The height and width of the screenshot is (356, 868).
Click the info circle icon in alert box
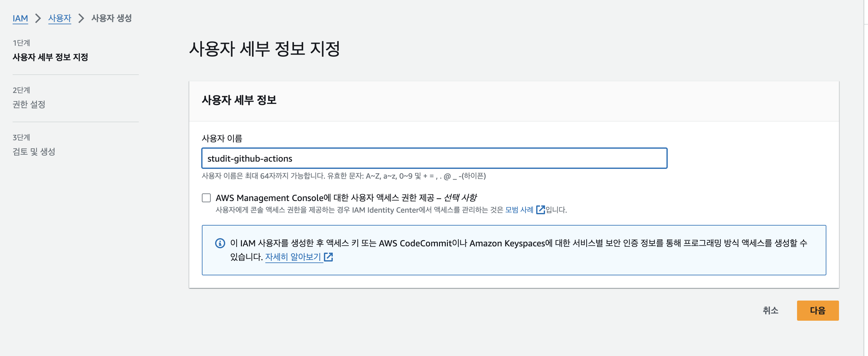click(220, 243)
